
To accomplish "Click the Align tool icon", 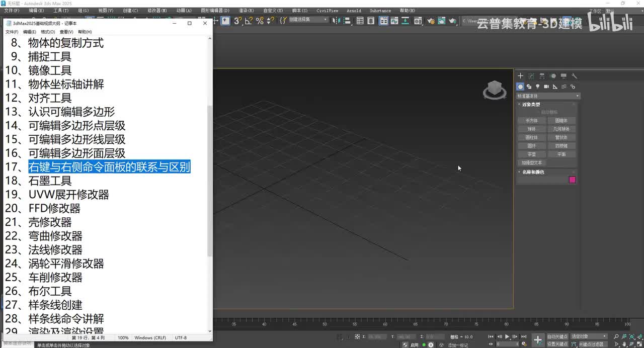I will pos(347,21).
